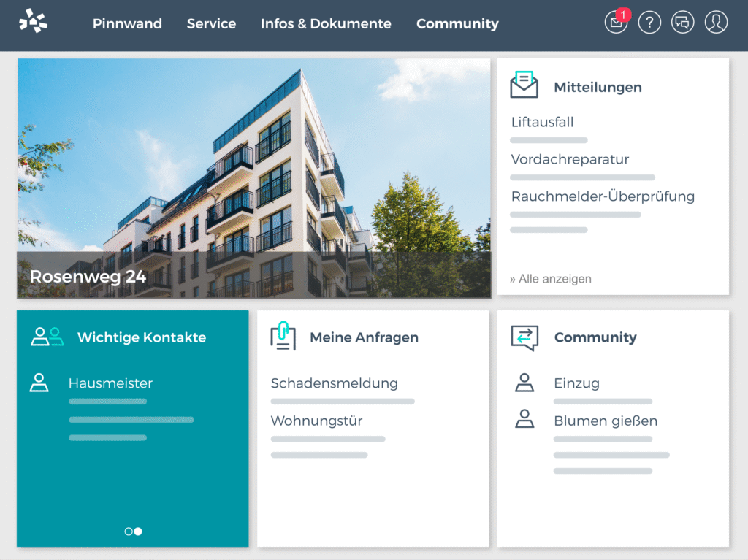Open the chat bubble icon top right

click(682, 22)
